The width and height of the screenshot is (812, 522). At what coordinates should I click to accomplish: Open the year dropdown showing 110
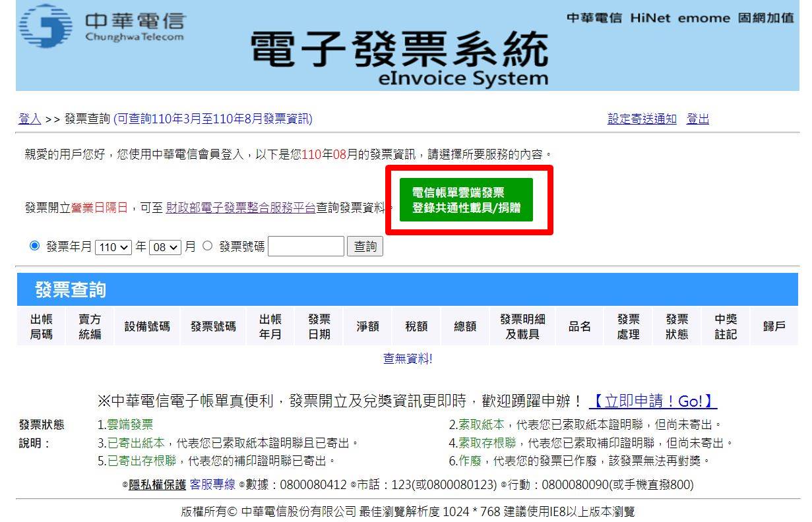point(113,247)
